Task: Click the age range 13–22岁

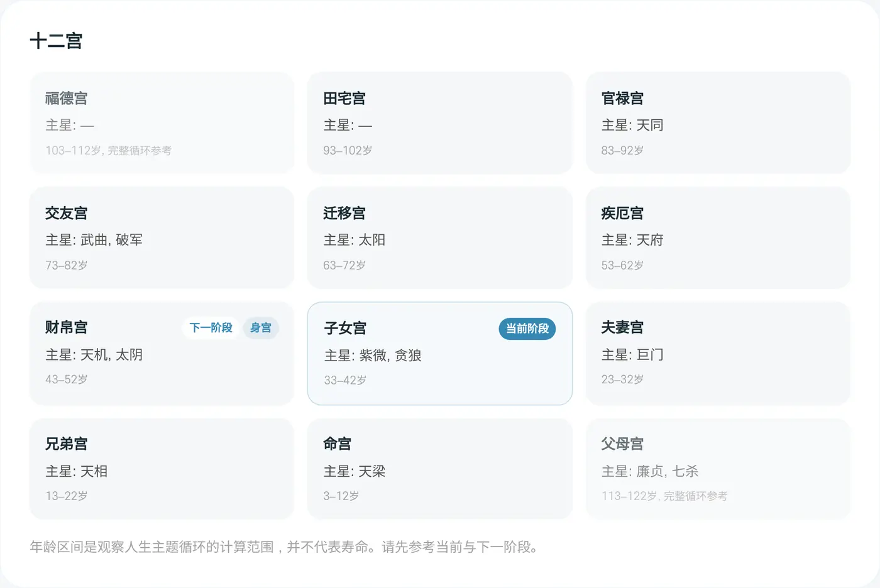Action: pyautogui.click(x=66, y=496)
